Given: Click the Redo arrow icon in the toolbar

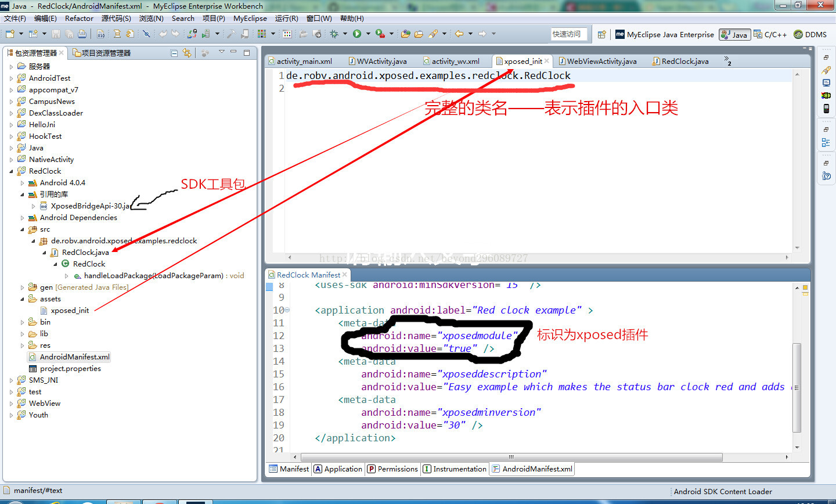Looking at the screenshot, I should pos(175,34).
